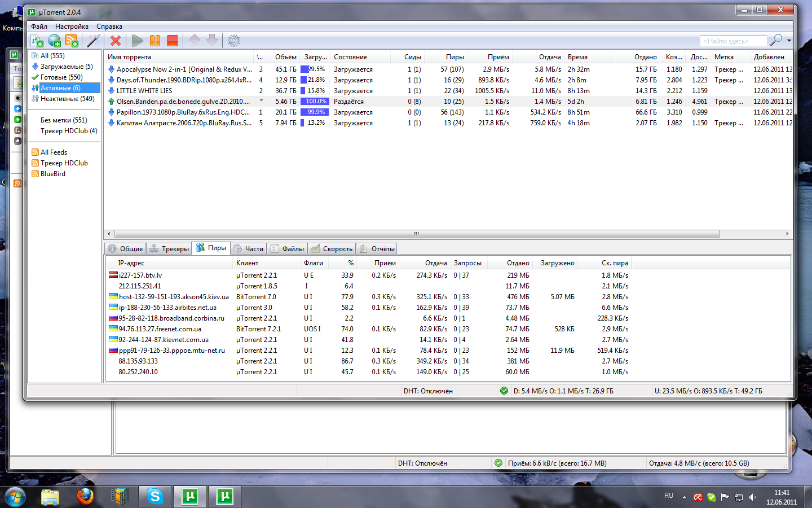The image size is (812, 508).
Task: Click the red X Remove torrent icon
Action: 116,41
